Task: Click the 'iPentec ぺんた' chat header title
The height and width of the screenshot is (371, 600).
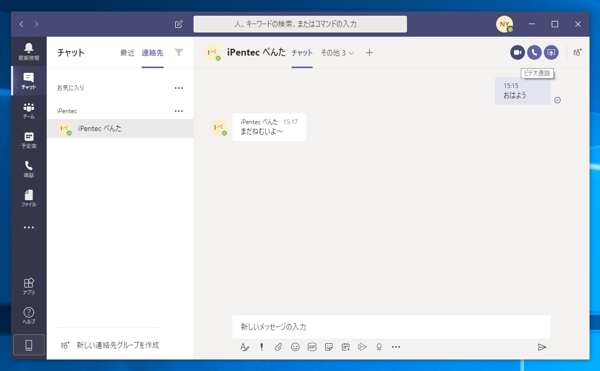Action: [256, 52]
